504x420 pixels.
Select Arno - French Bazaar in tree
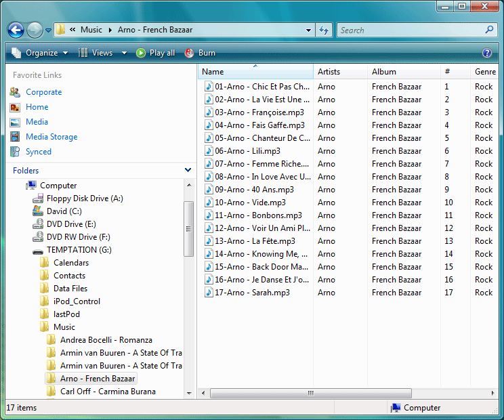click(x=98, y=379)
